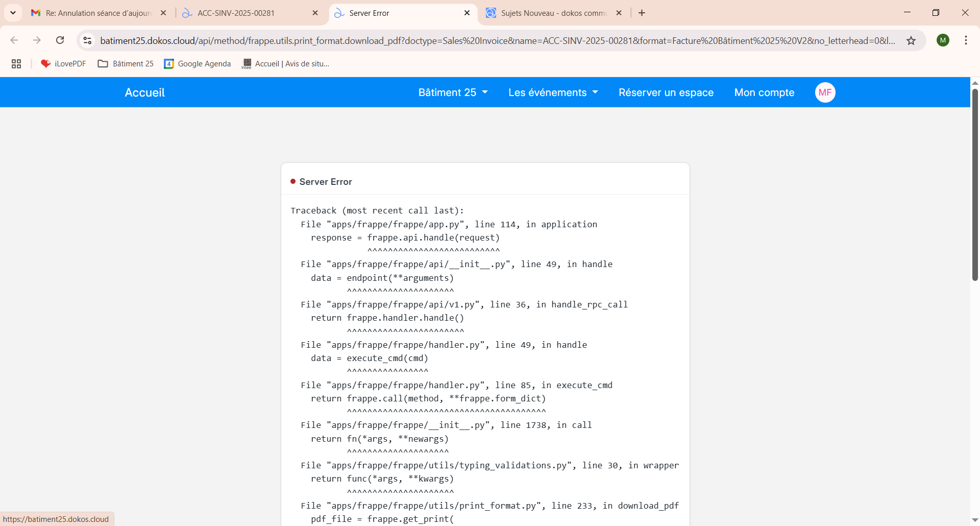980x526 pixels.
Task: Open the Réserver un espace link
Action: click(x=666, y=92)
